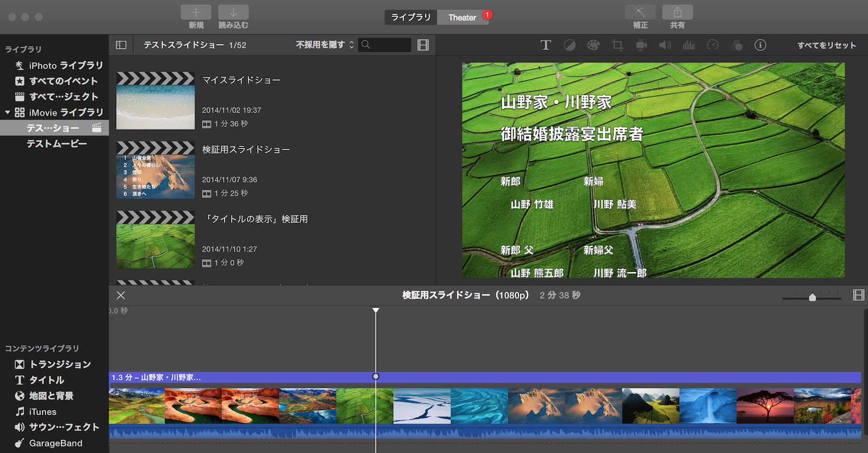Open the title text adjustment tool
The height and width of the screenshot is (453, 868).
tap(546, 45)
